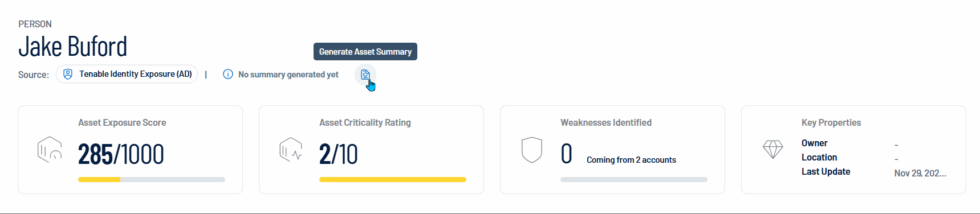This screenshot has height=214, width=980.
Task: Click the Asset Exposure Score gauge icon
Action: pyautogui.click(x=50, y=150)
